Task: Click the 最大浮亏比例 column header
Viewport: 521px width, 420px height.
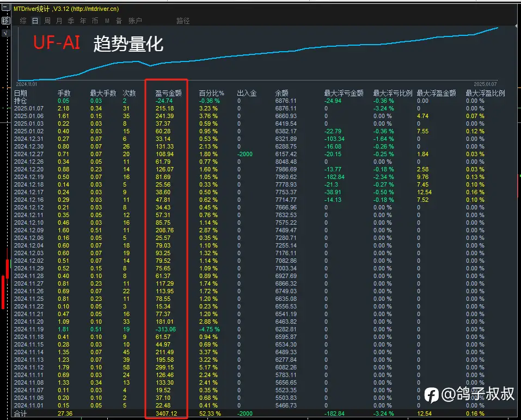Action: click(393, 93)
